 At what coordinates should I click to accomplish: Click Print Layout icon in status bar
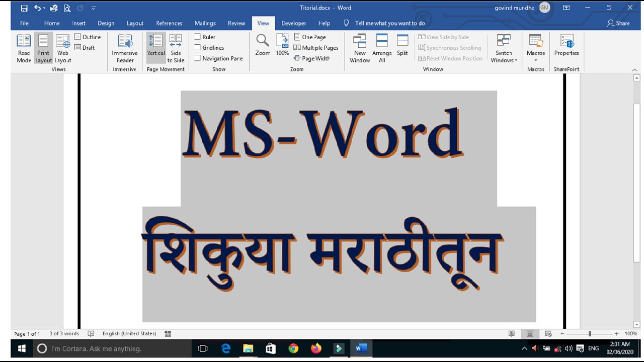pos(530,334)
